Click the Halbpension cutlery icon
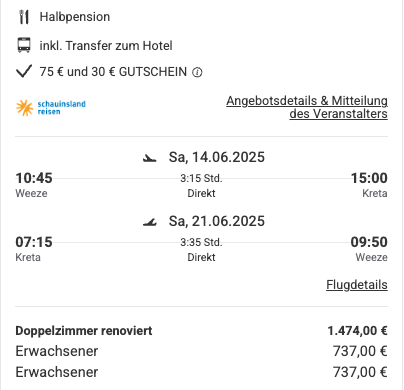Image resolution: width=404 pixels, height=390 pixels. (24, 17)
